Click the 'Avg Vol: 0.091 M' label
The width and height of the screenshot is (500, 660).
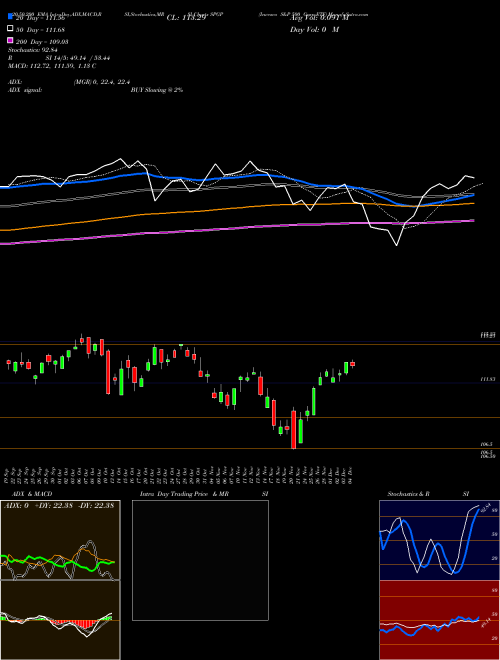(319, 18)
